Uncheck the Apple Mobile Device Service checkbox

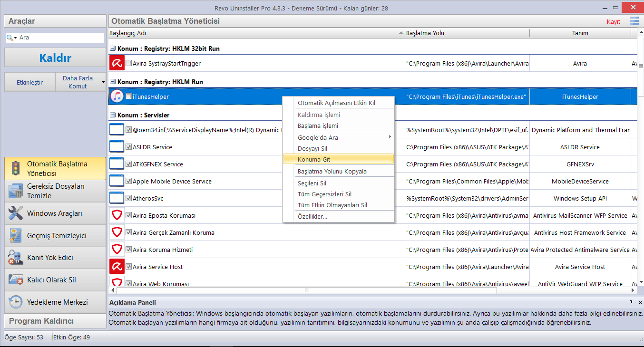(x=128, y=181)
